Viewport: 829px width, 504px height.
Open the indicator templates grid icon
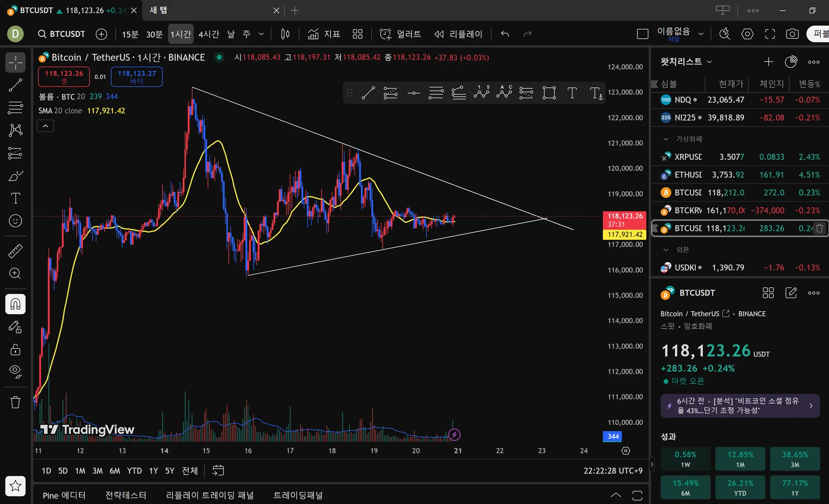pos(358,34)
